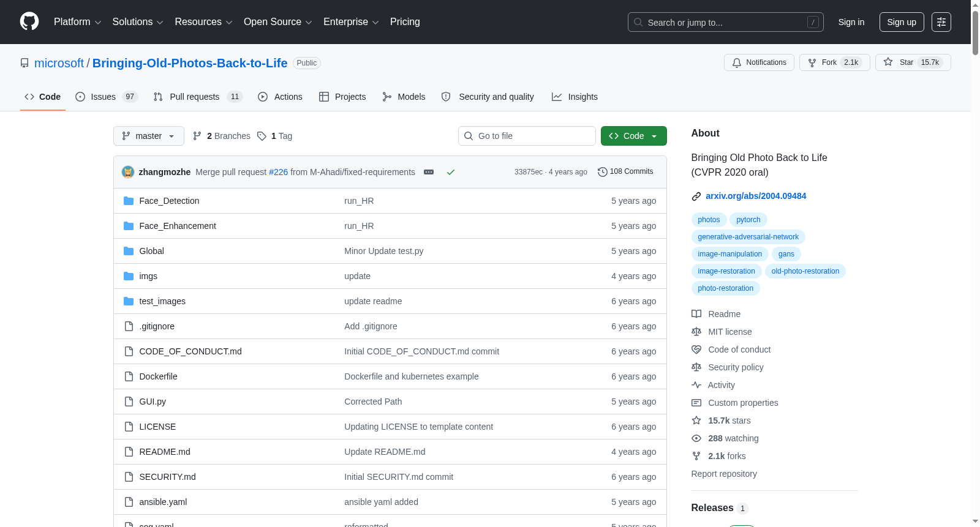
Task: Expand the Open Source menu
Action: (278, 22)
